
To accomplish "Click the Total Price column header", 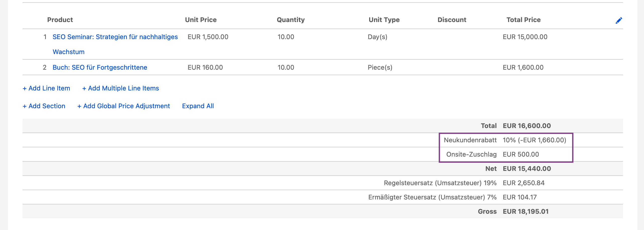I will 523,20.
